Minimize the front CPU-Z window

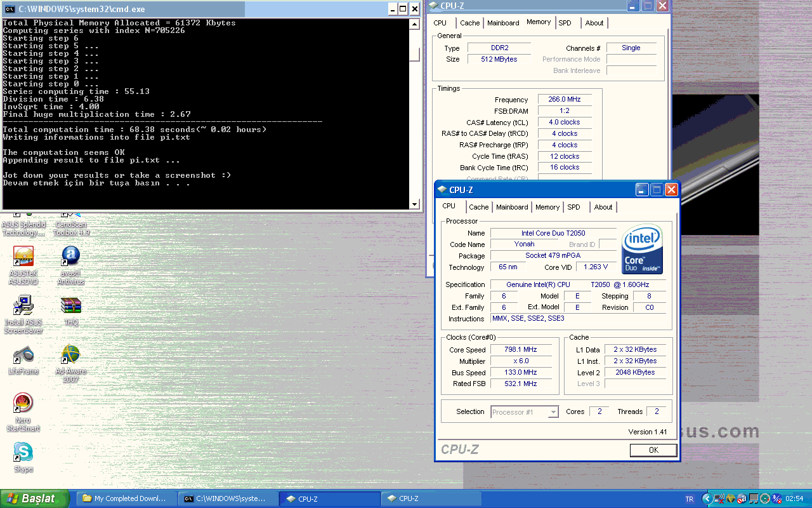(x=642, y=190)
